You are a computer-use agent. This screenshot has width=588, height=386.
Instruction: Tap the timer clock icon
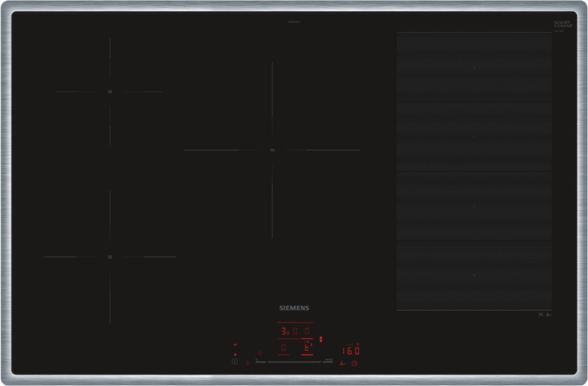[x=354, y=363]
